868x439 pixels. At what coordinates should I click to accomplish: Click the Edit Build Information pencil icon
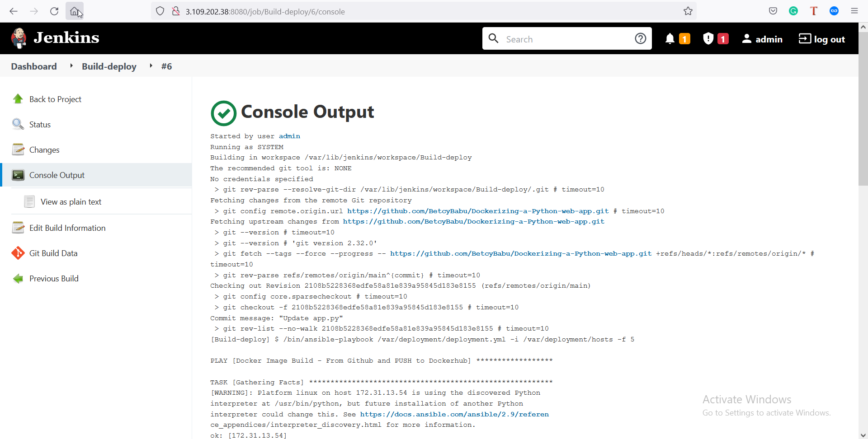[18, 228]
